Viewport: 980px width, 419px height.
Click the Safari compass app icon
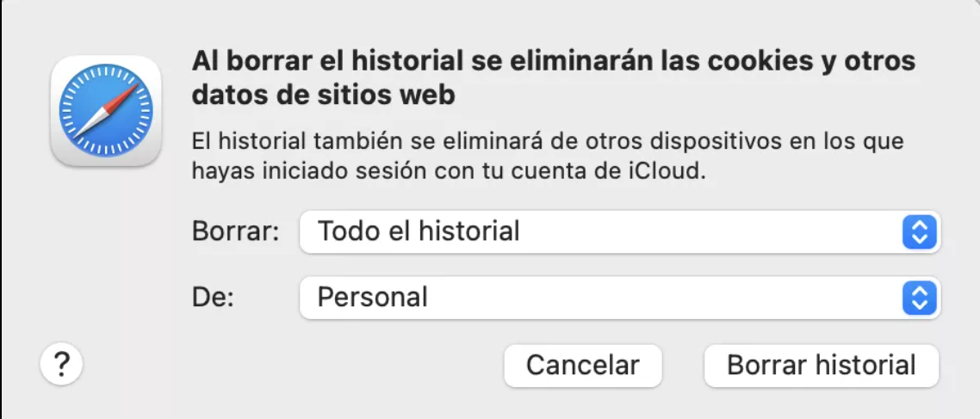pos(106,111)
